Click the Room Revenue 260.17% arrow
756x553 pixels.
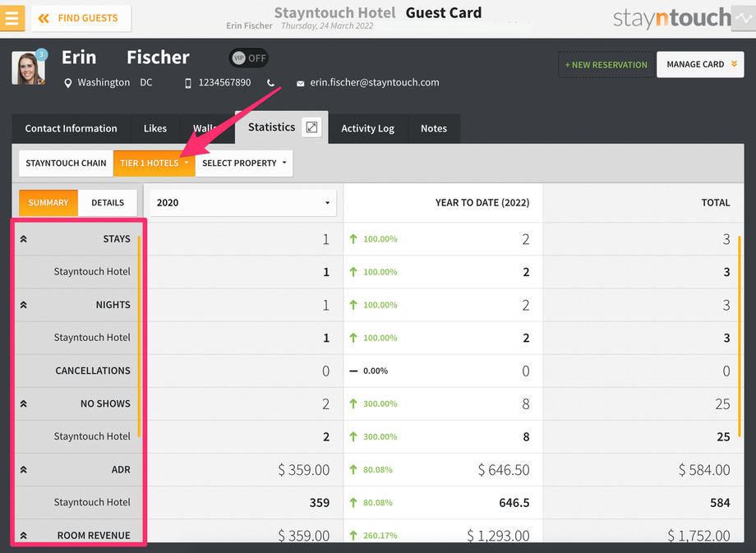(353, 536)
